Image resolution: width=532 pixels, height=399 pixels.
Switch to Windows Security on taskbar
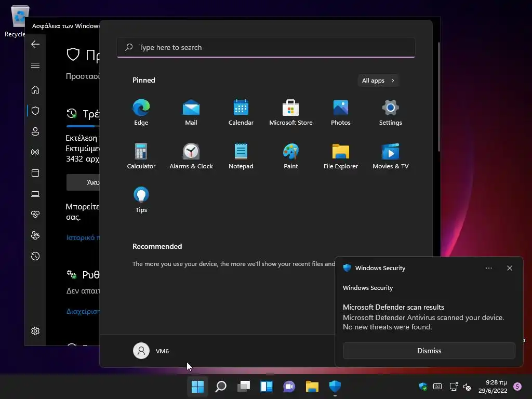coord(335,387)
